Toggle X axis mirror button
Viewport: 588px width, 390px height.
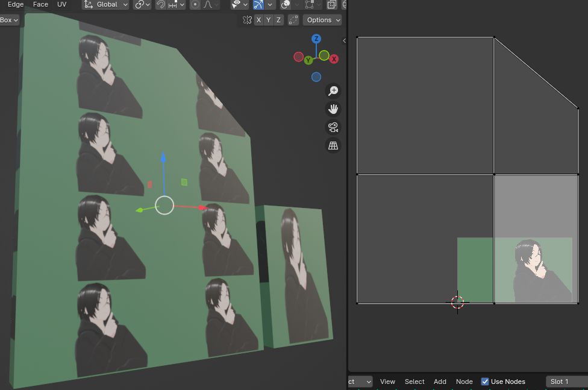[259, 20]
